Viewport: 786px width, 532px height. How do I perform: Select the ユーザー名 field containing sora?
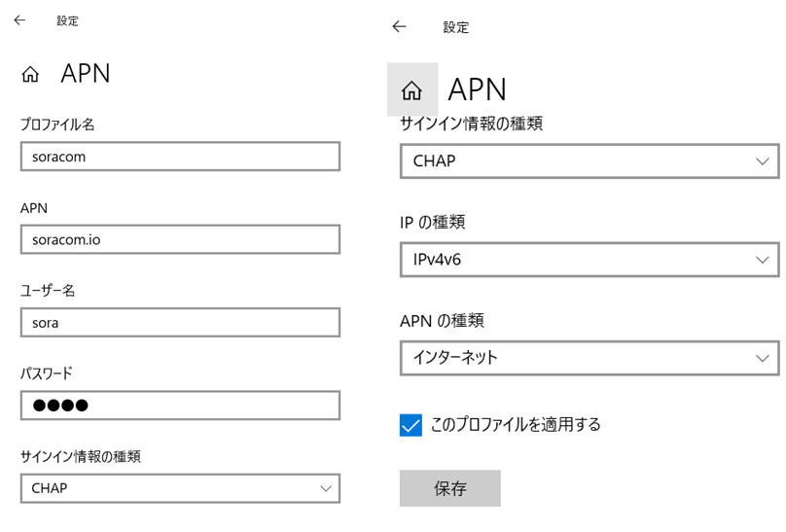[180, 323]
